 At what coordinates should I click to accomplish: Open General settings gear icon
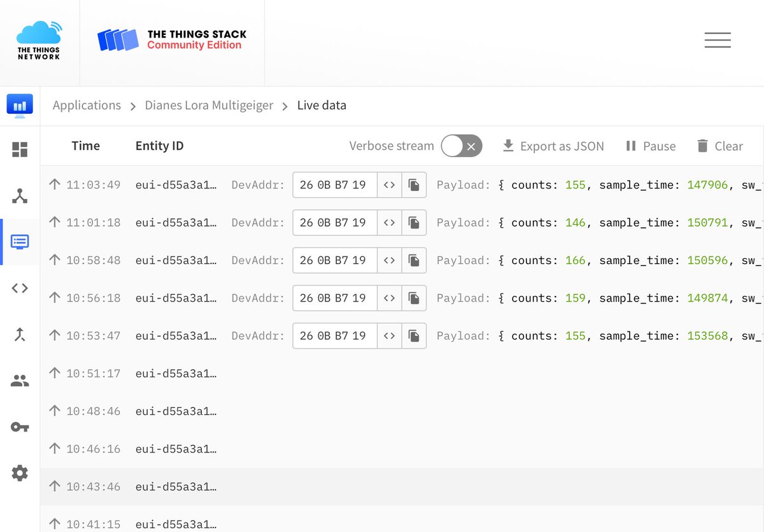click(x=20, y=473)
